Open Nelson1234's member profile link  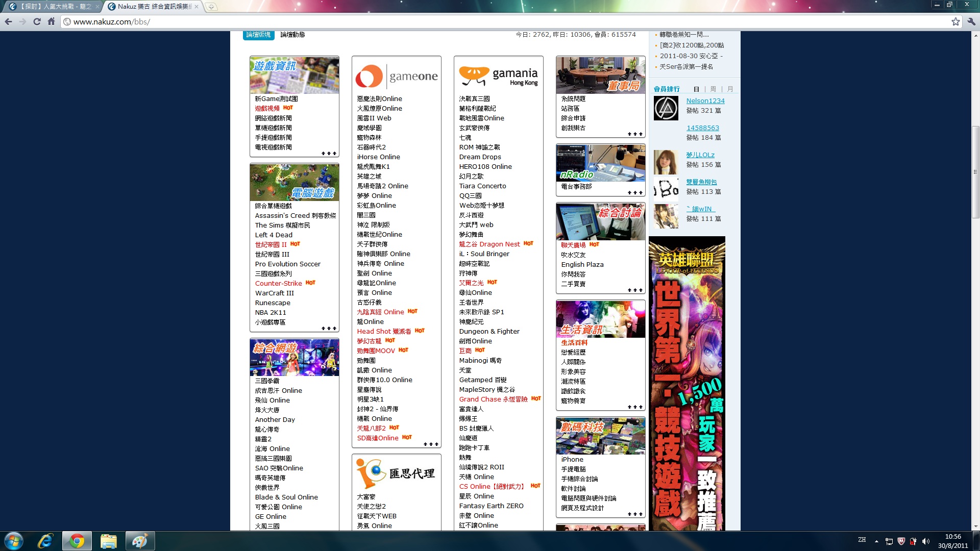point(705,101)
